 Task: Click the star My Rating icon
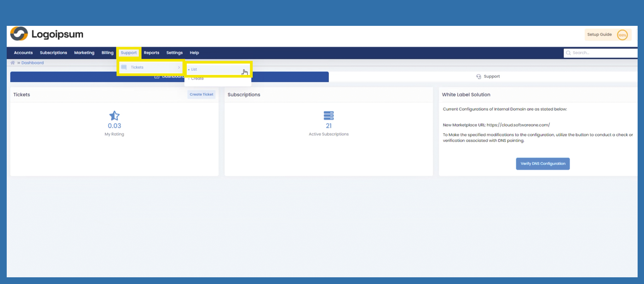[x=114, y=116]
